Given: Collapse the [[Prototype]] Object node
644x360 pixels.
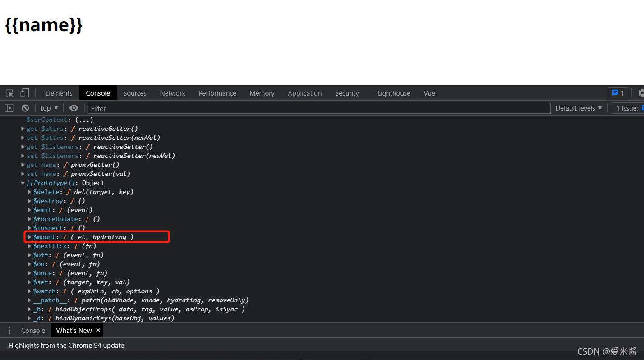Looking at the screenshot, I should [23, 183].
